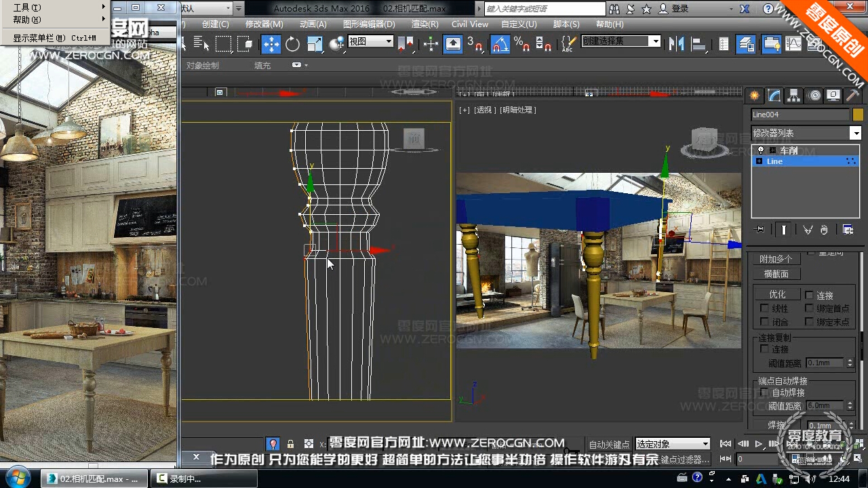Open the Hierarchy panel tab
Viewport: 868px width, 488px height.
point(793,96)
